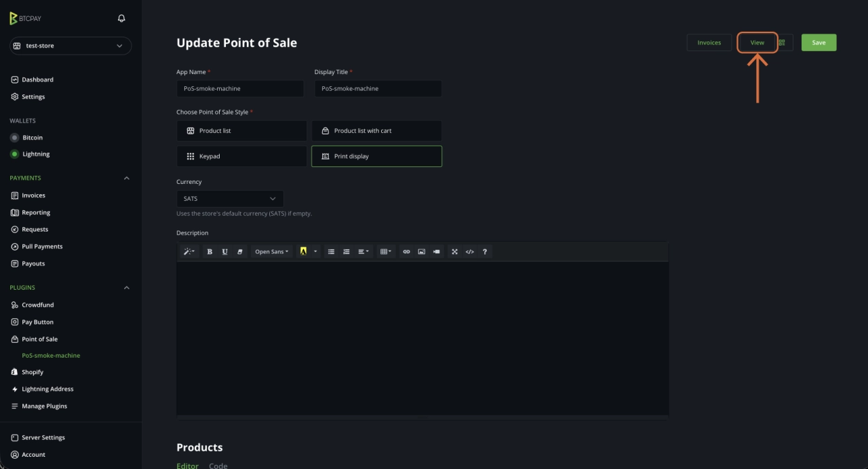Open the QR code icon next to View
The image size is (868, 469).
(x=782, y=43)
